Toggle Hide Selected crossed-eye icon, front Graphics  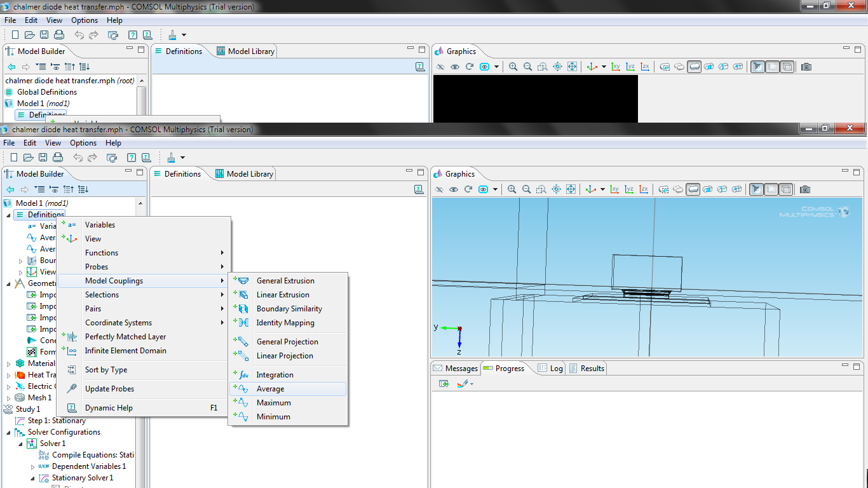coord(439,189)
